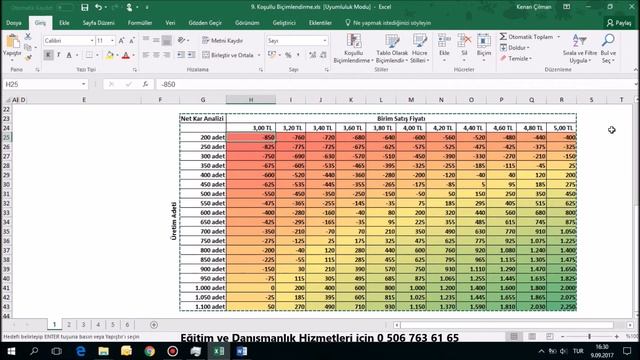Open the Otomatik Toplam dropdown arrow
This screenshot has height=360, width=640.
coord(559,37)
